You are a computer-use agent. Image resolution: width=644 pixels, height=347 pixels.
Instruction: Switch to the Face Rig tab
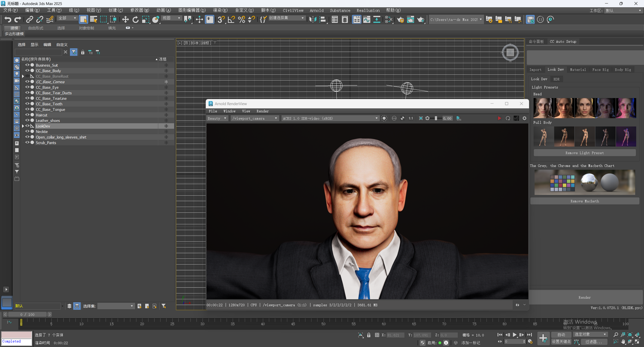pyautogui.click(x=600, y=69)
